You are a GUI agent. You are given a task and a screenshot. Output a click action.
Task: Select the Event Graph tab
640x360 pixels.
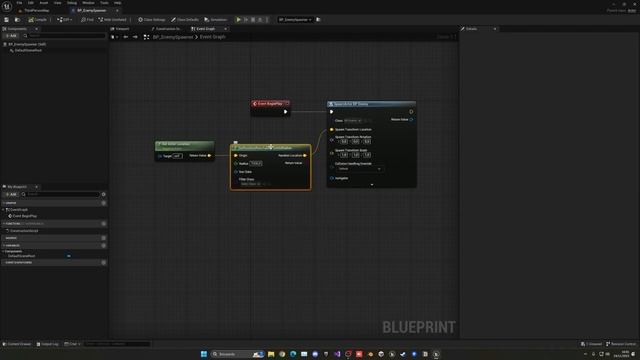click(206, 29)
